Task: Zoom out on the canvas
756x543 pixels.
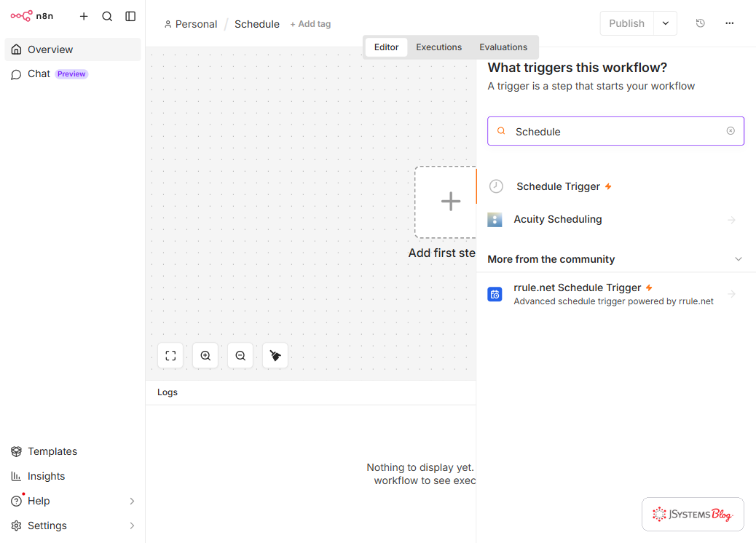Action: (x=240, y=356)
